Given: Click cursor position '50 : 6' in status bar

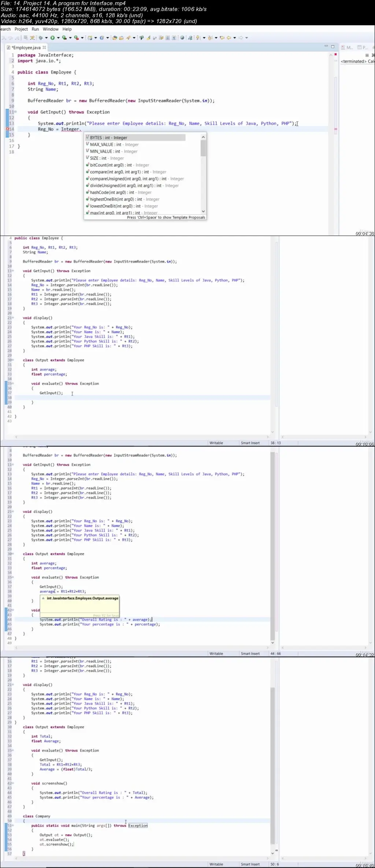Looking at the screenshot, I should (x=275, y=864).
